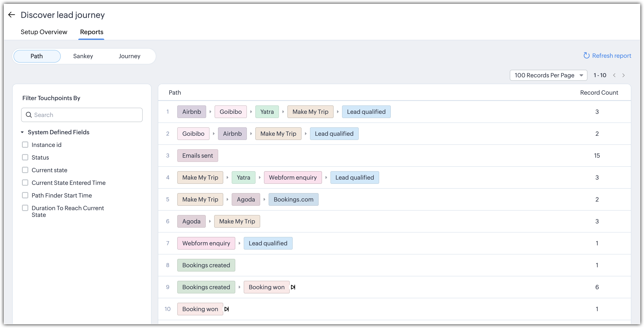Check the Instance id checkbox

pos(25,145)
